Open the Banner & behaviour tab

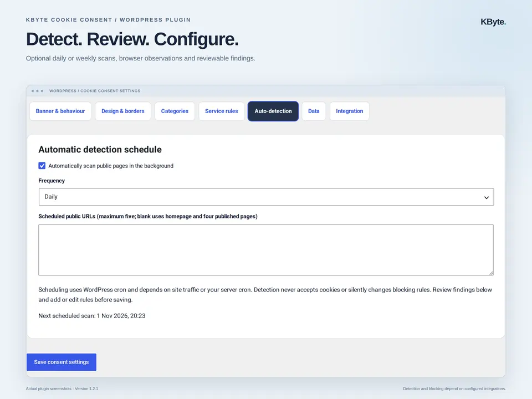click(x=60, y=111)
